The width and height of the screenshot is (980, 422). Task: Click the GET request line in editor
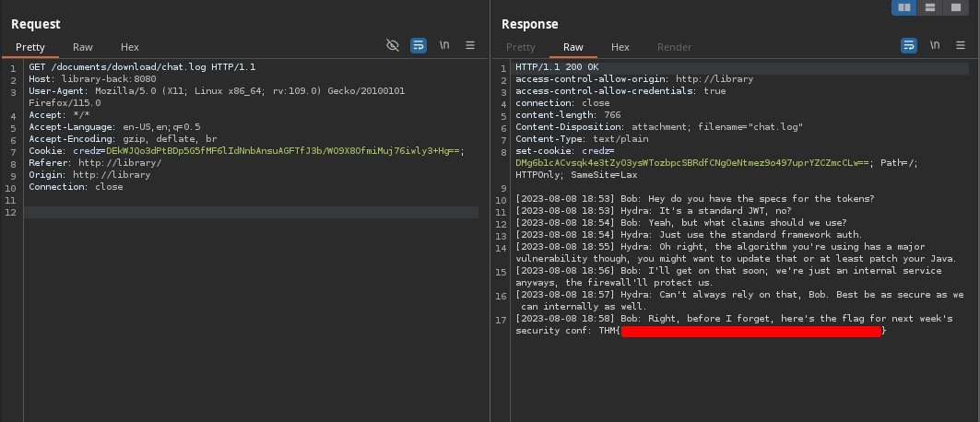point(142,67)
